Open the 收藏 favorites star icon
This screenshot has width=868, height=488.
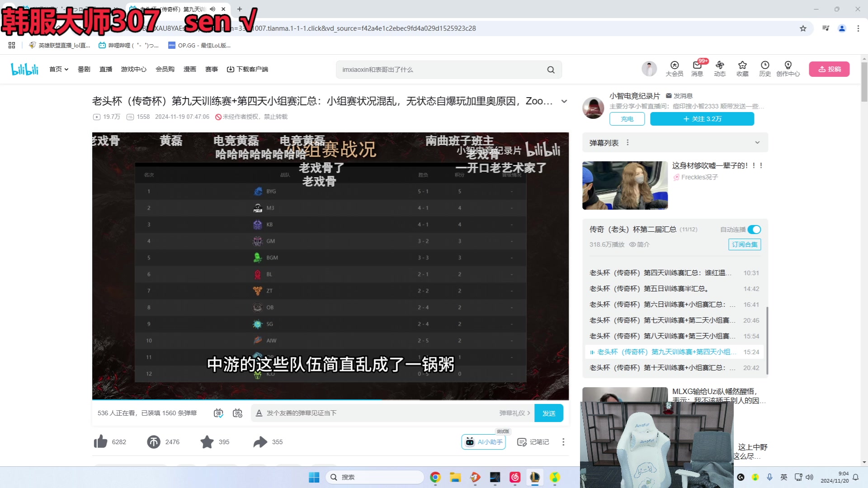742,69
